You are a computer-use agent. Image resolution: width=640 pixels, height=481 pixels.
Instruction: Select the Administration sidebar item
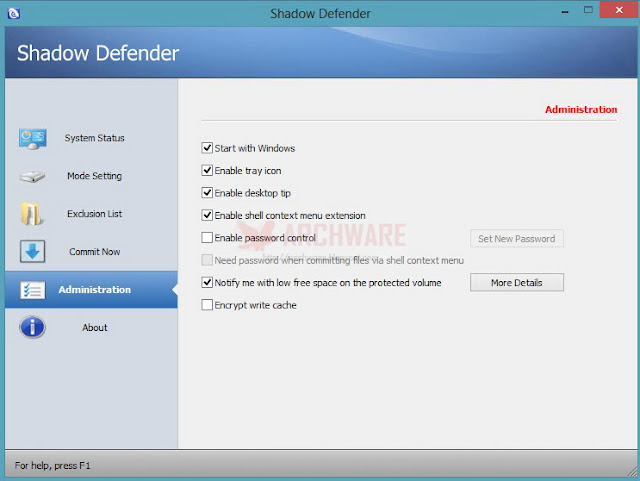[91, 289]
